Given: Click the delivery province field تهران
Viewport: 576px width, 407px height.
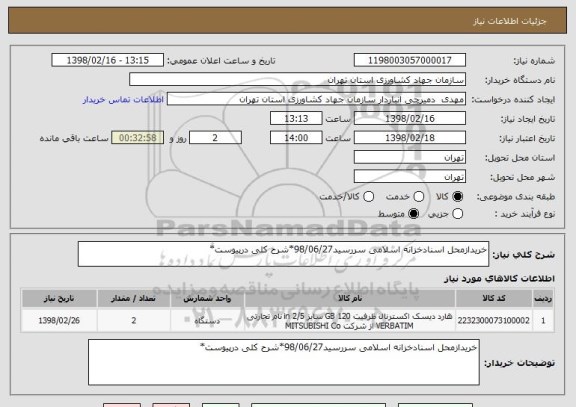Looking at the screenshot, I should (410, 158).
